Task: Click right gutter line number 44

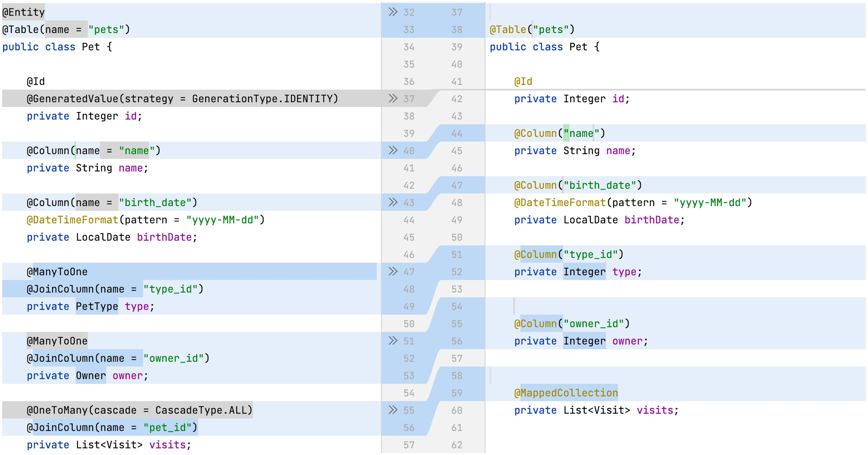Action: click(457, 133)
